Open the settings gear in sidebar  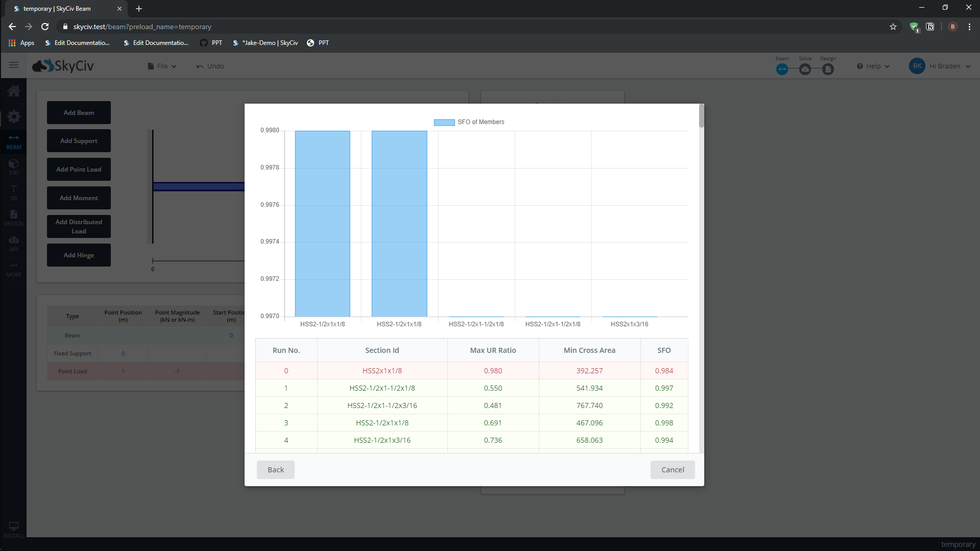click(14, 117)
